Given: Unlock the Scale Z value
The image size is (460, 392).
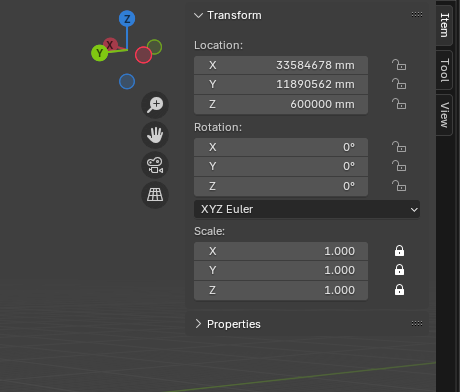Looking at the screenshot, I should 399,290.
